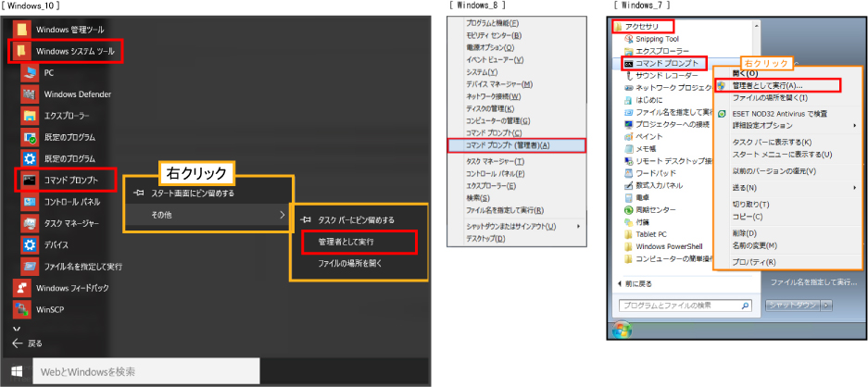Open WinSCP from the Windows 10 list
This screenshot has width=868, height=387.
(x=51, y=309)
